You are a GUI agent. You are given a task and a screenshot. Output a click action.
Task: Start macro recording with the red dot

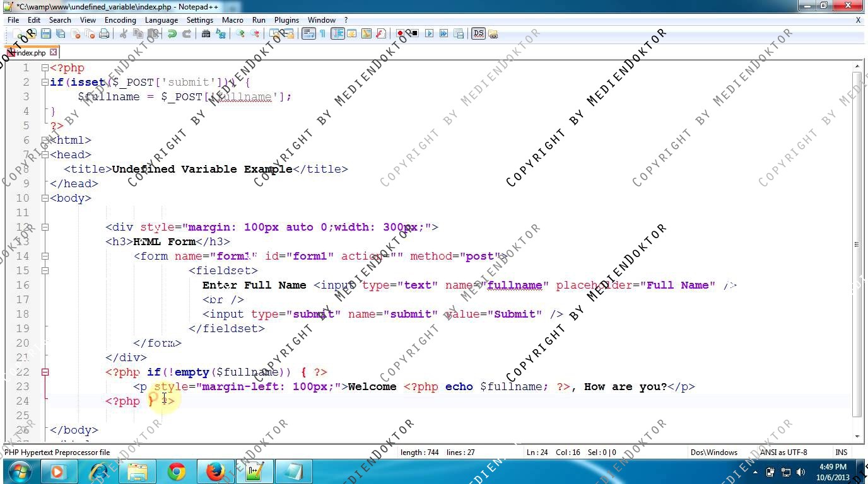400,34
